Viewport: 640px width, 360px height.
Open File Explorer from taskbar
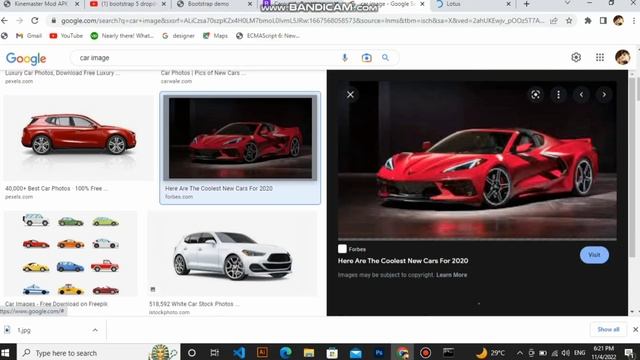coord(309,353)
